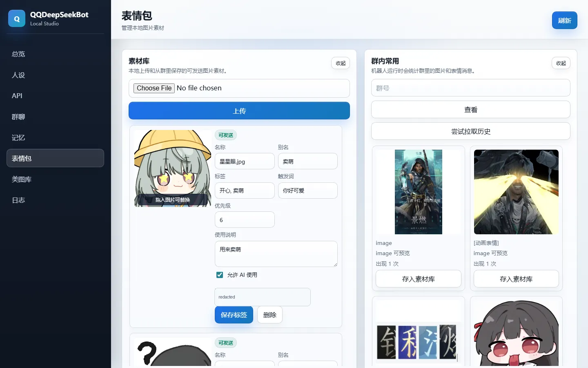Click the 优先级 field showing 6
Viewport: 588px width, 368px height.
(x=245, y=220)
